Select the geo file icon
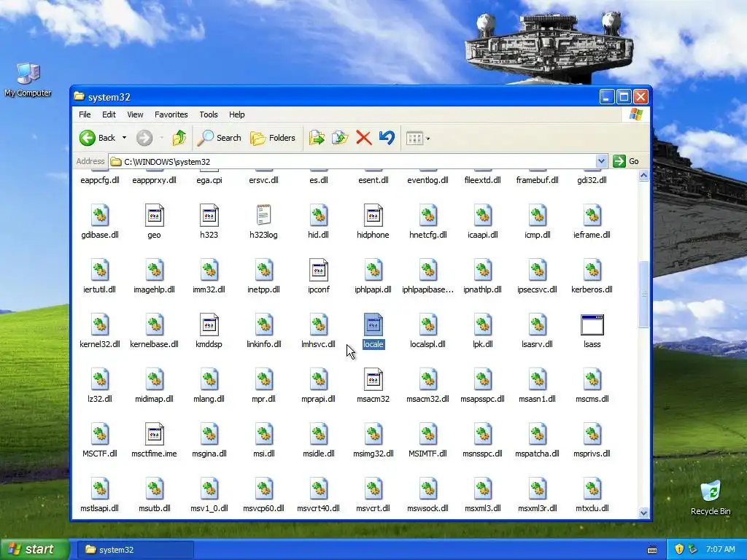This screenshot has width=747, height=560. tap(154, 216)
